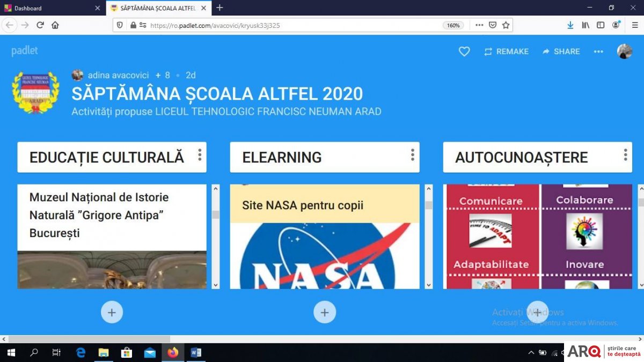Viewport: 644px width, 362px height.
Task: Open the ELEARNING column options menu
Action: click(x=413, y=155)
